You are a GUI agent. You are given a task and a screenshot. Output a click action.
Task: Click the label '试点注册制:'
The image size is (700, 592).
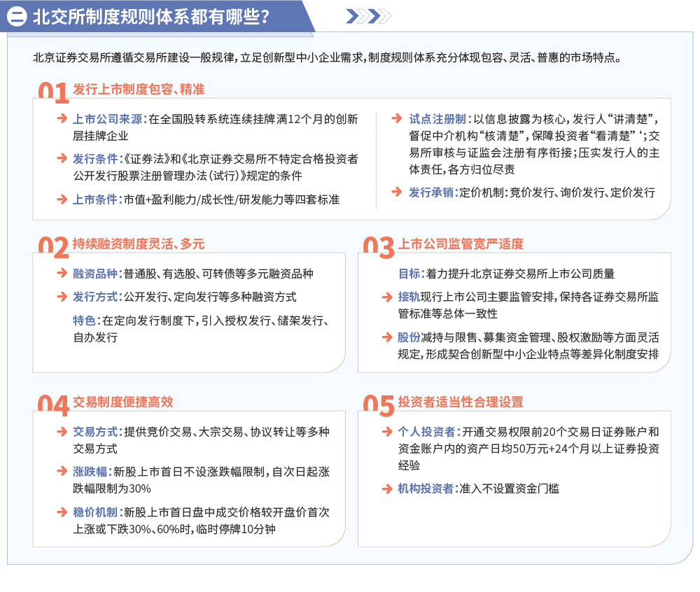click(x=440, y=119)
